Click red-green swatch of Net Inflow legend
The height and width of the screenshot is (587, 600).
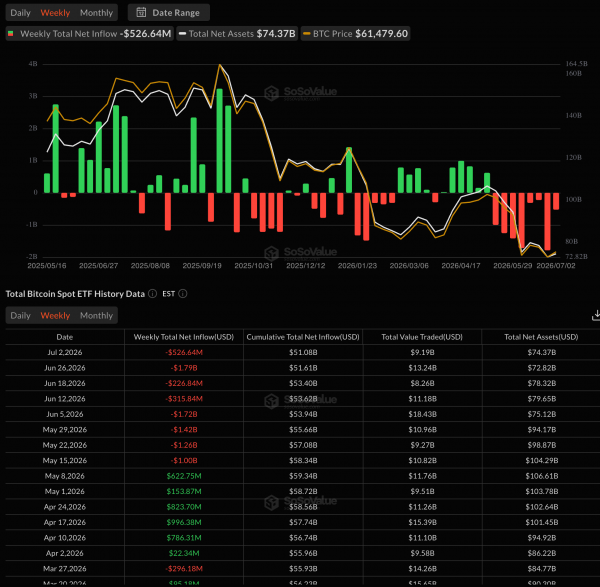11,34
